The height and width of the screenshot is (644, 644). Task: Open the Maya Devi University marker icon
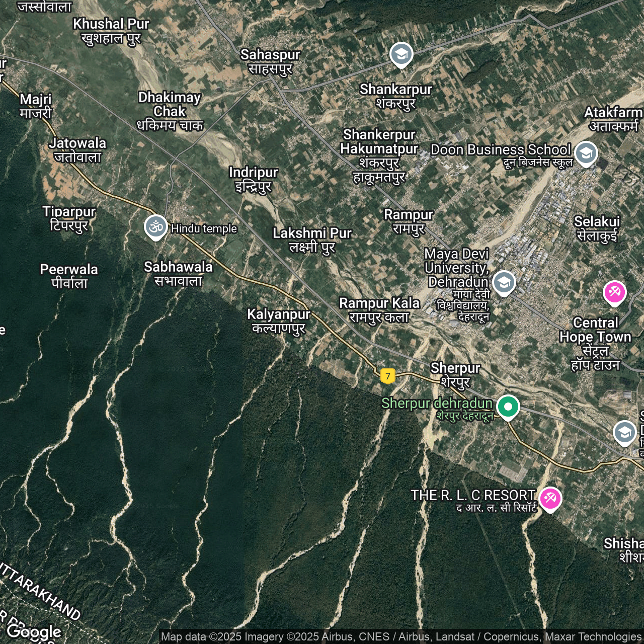click(x=504, y=283)
